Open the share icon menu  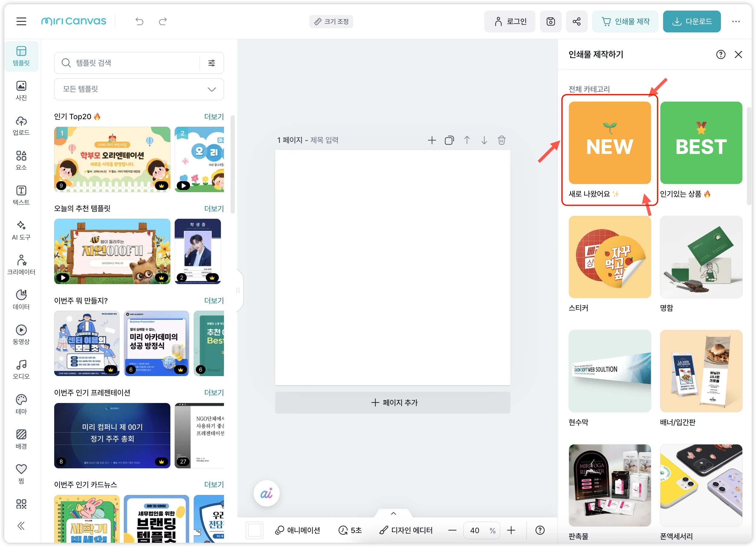tap(576, 22)
